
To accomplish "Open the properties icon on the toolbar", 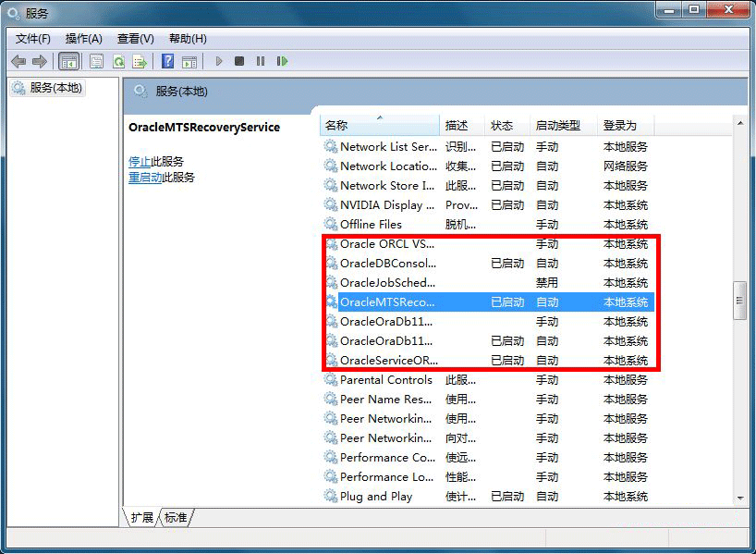I will tap(96, 61).
